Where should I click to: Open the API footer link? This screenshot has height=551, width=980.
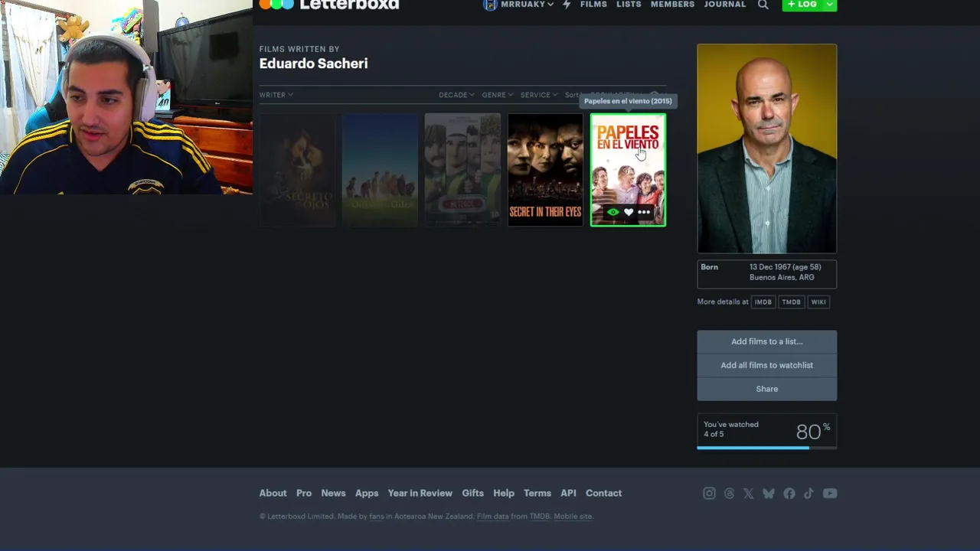tap(568, 494)
